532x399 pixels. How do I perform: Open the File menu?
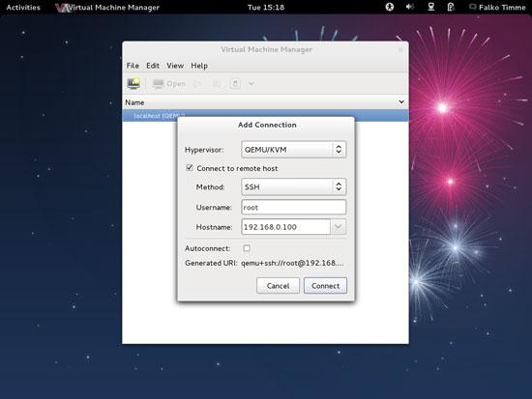133,66
